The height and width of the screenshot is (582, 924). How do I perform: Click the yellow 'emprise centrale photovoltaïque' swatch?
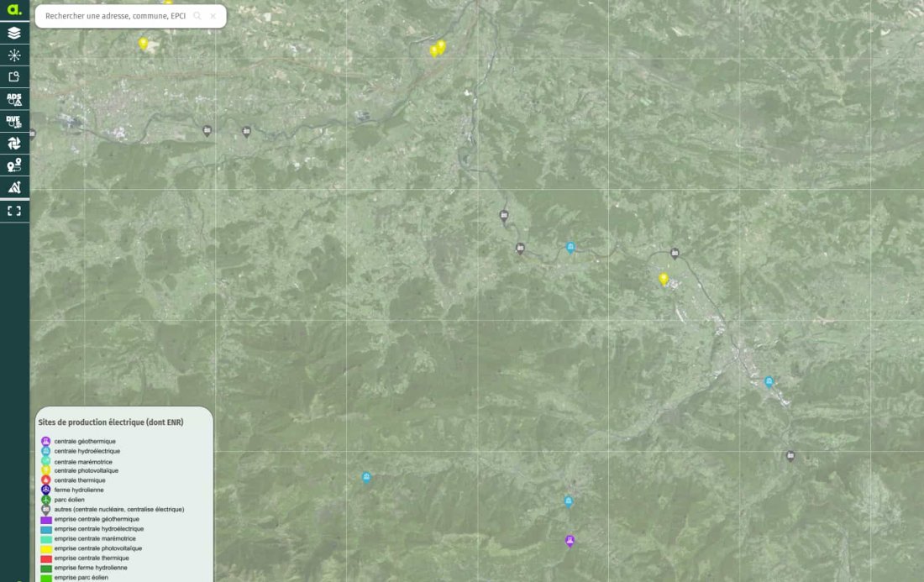[46, 549]
